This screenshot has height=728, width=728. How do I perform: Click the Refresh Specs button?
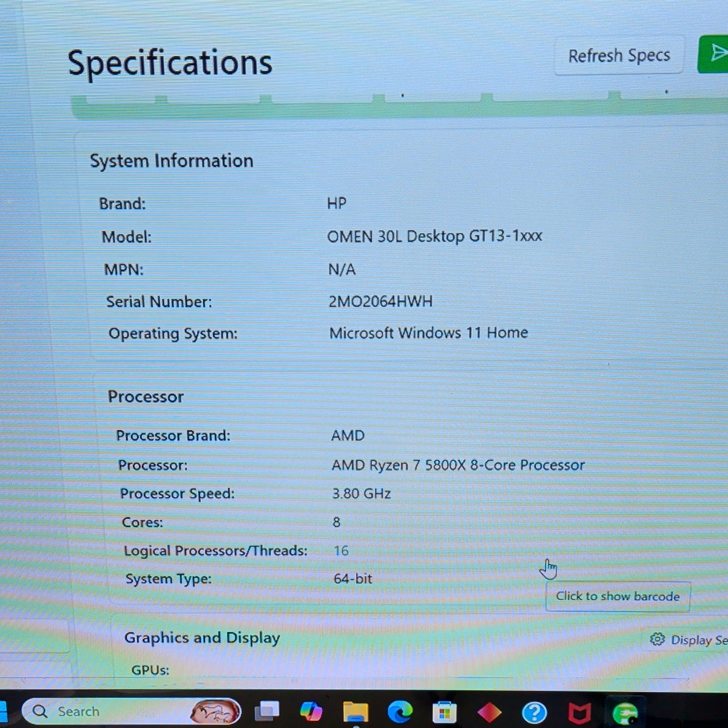point(619,56)
